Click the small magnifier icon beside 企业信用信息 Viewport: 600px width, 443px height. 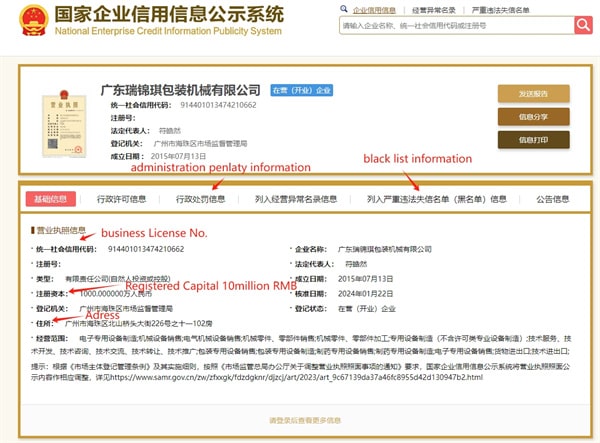click(344, 9)
